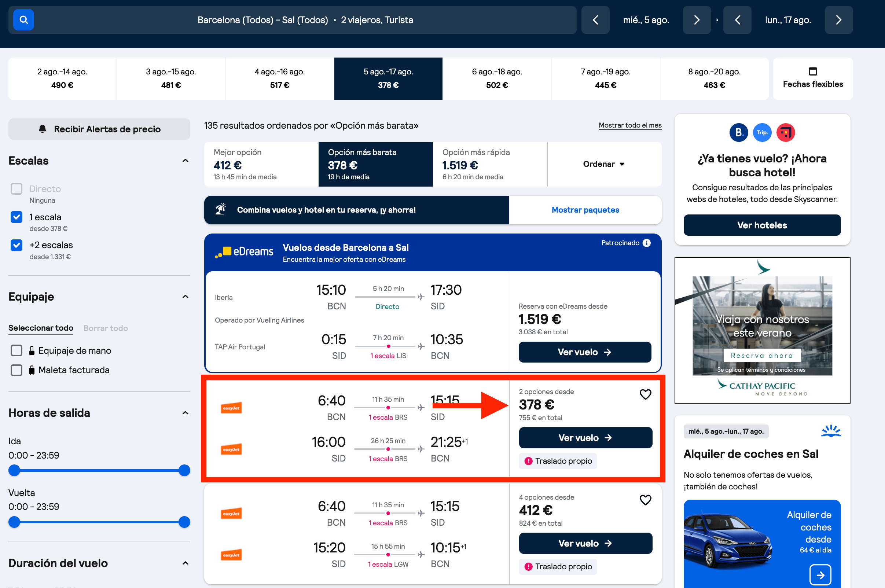Click Mostrar paquetes button
Image resolution: width=885 pixels, height=588 pixels.
point(585,210)
